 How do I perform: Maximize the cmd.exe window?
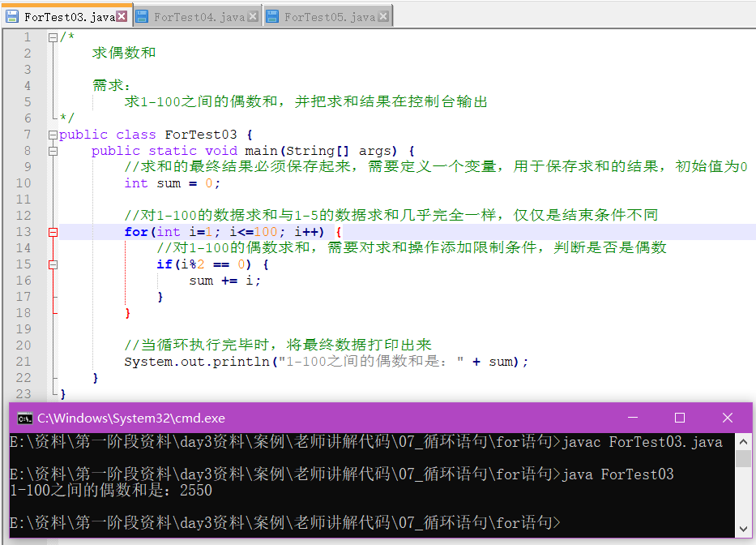(x=680, y=418)
